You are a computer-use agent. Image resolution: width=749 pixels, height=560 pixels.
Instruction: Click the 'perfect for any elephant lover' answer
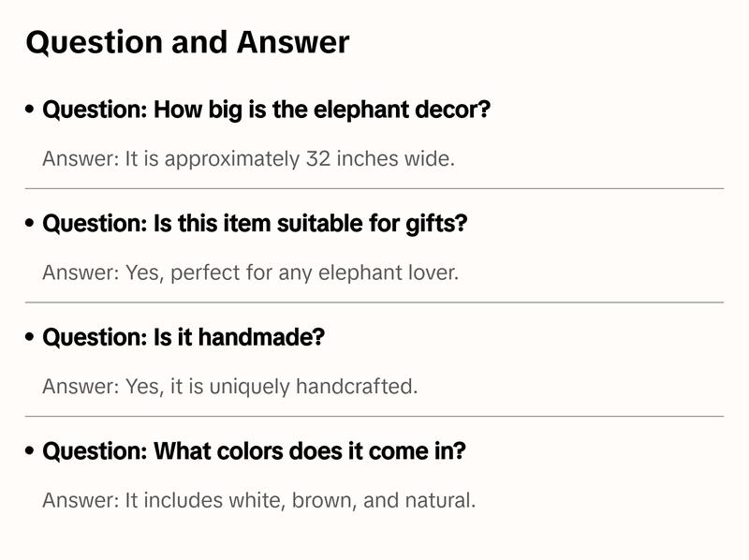tap(250, 273)
